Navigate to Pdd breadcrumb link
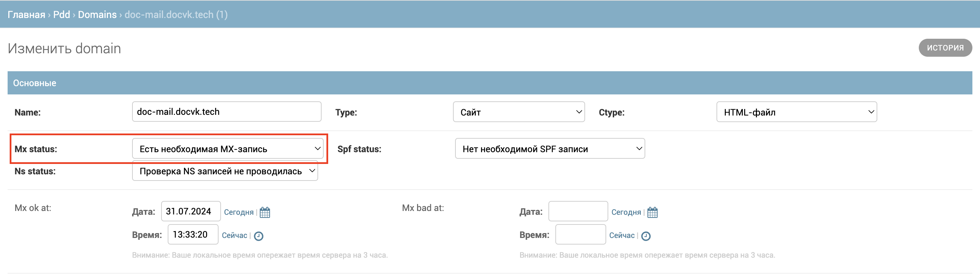Screen dimensions: 980x276 (61, 15)
